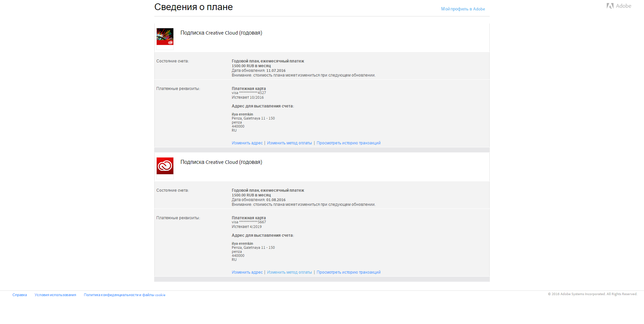This screenshot has height=324, width=644.
Task: Open "Политика конфиденциальности и файлы cookie" link
Action: [124, 295]
